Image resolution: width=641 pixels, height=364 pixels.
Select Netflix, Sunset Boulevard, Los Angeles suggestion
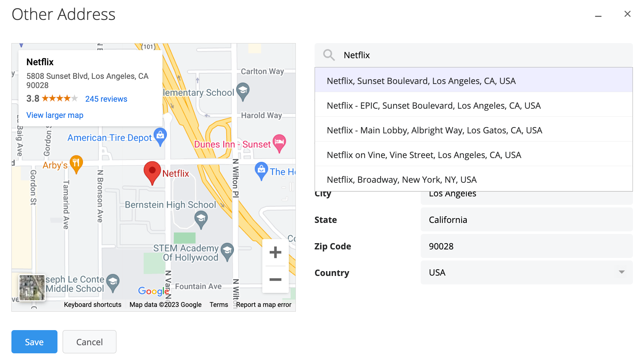pyautogui.click(x=474, y=80)
